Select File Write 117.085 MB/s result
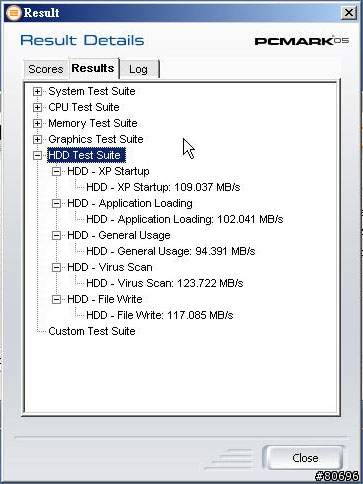This screenshot has width=363, height=484. tap(160, 315)
